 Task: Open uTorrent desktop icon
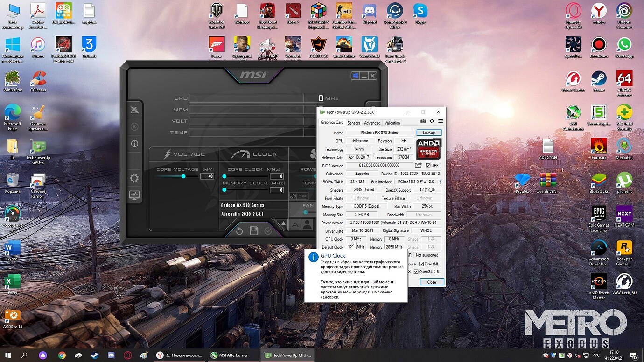pyautogui.click(x=624, y=182)
